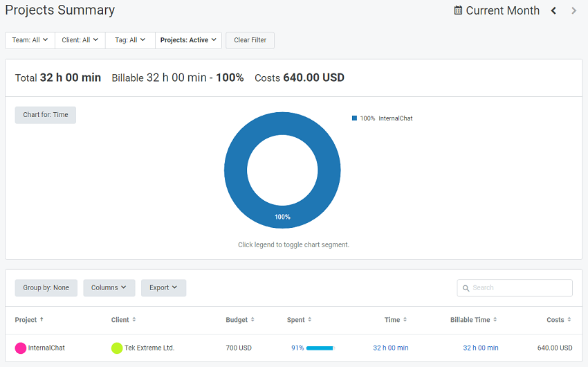This screenshot has width=588, height=367.
Task: Open the Tag: All filter dropdown
Action: pos(130,40)
